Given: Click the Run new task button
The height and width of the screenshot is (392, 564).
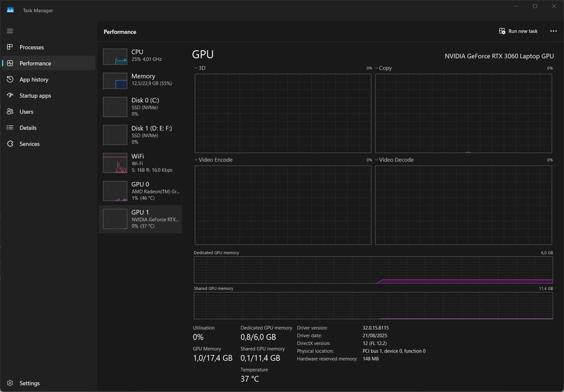Looking at the screenshot, I should click(518, 31).
